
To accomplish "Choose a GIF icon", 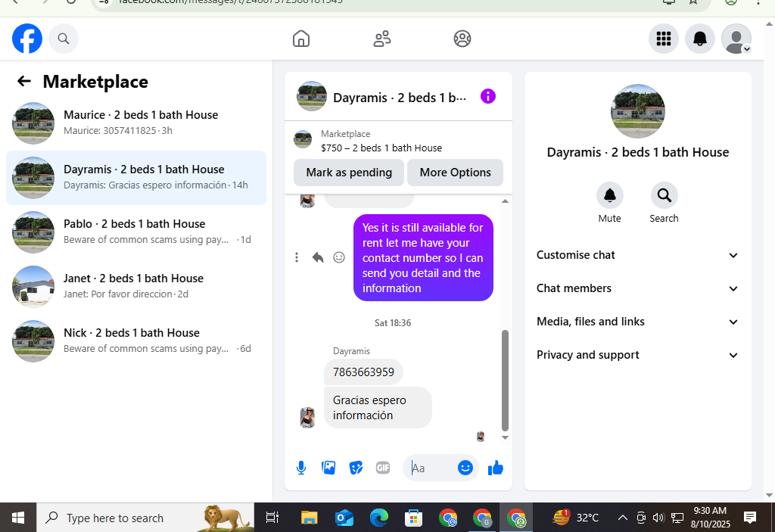I will (x=383, y=468).
